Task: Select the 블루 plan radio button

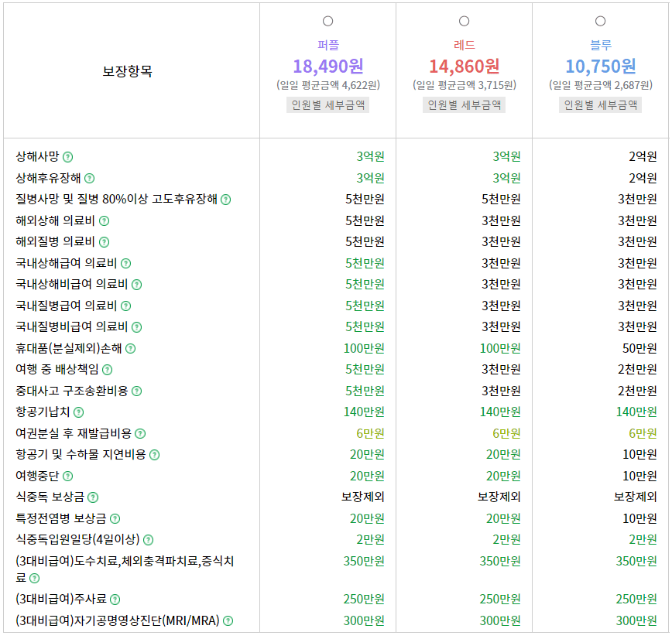Action: click(601, 21)
